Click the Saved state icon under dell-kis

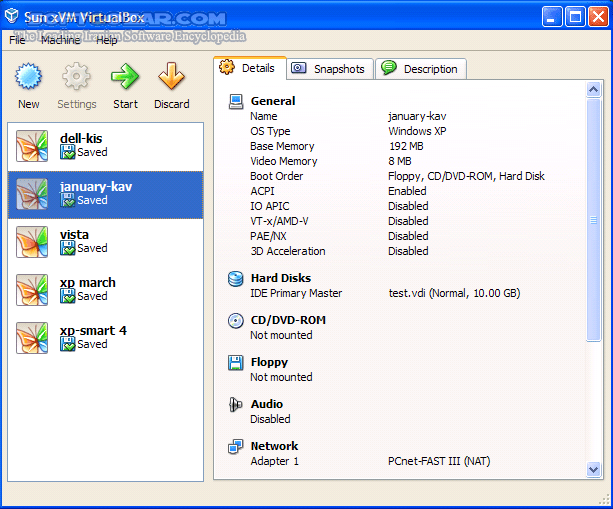[68, 152]
